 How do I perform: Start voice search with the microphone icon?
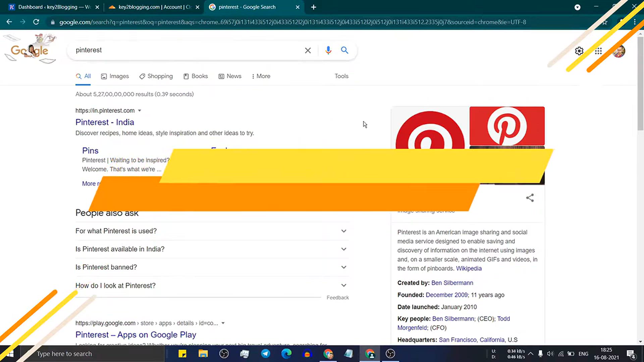coord(328,50)
